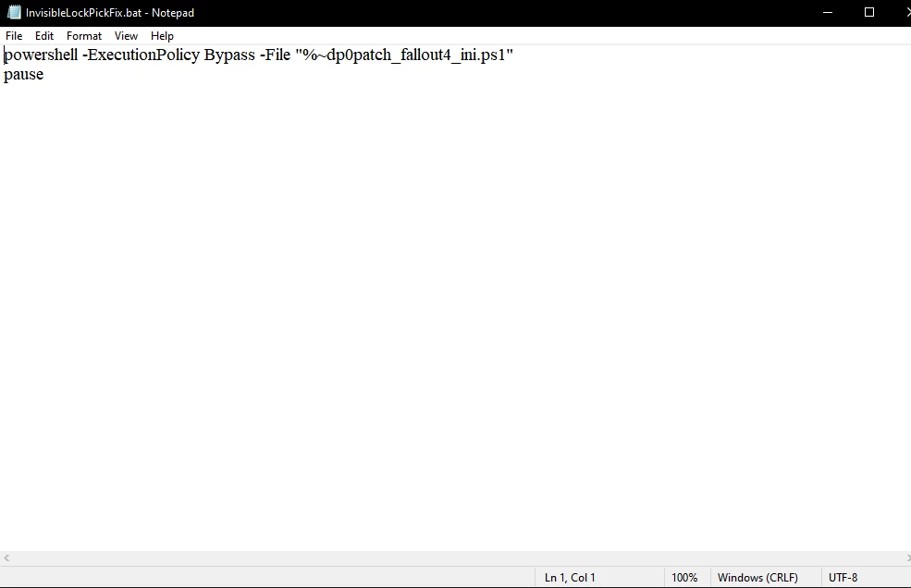911x588 pixels.
Task: Open the Help menu
Action: point(162,36)
